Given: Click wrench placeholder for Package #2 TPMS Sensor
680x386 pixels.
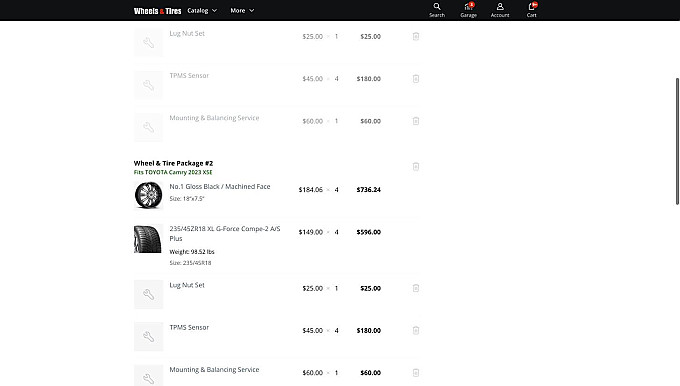Looking at the screenshot, I should coord(148,337).
